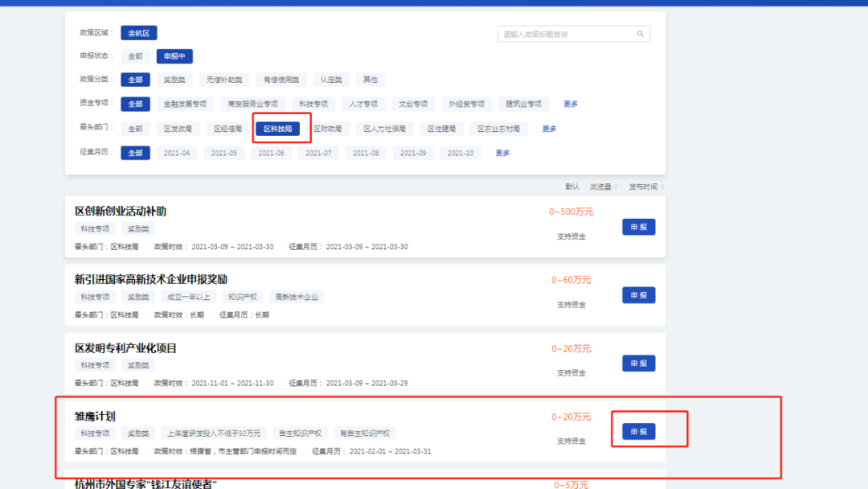Expand 更多 in the 资金专项 row
The image size is (868, 489).
pos(571,104)
